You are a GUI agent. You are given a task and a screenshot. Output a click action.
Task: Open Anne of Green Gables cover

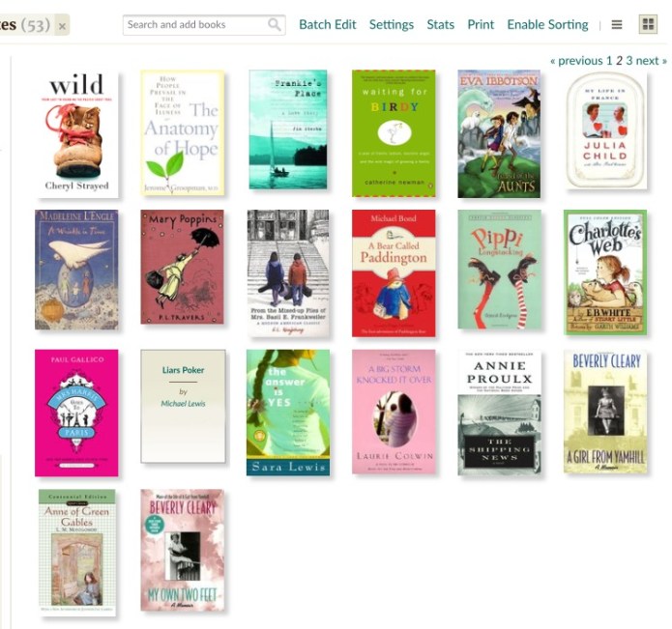pos(77,553)
